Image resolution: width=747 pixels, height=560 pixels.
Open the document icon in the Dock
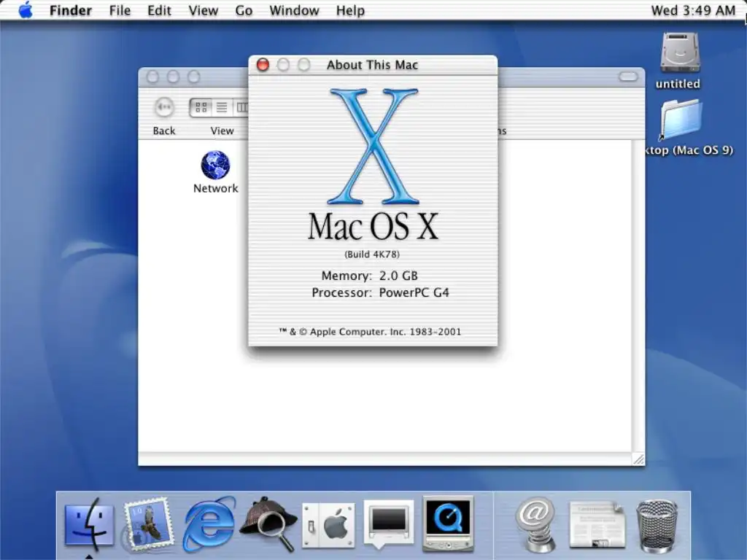[597, 524]
